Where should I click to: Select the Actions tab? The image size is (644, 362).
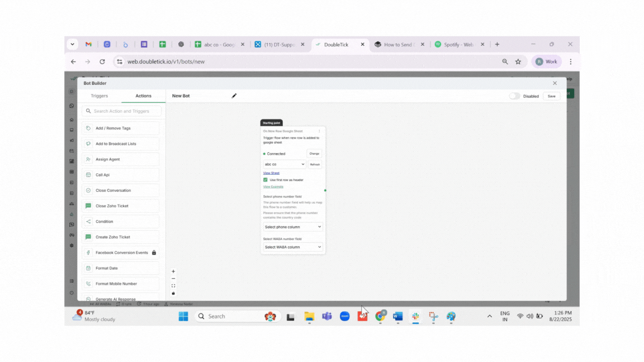pos(143,96)
